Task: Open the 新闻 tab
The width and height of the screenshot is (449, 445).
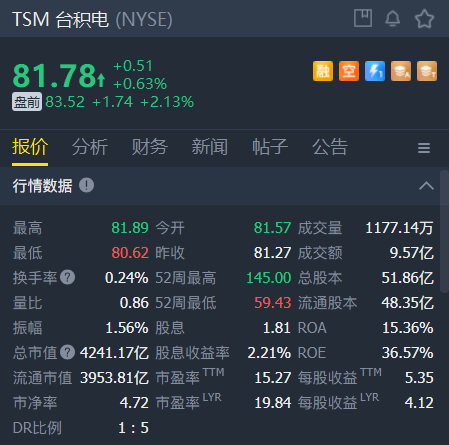Action: (210, 147)
